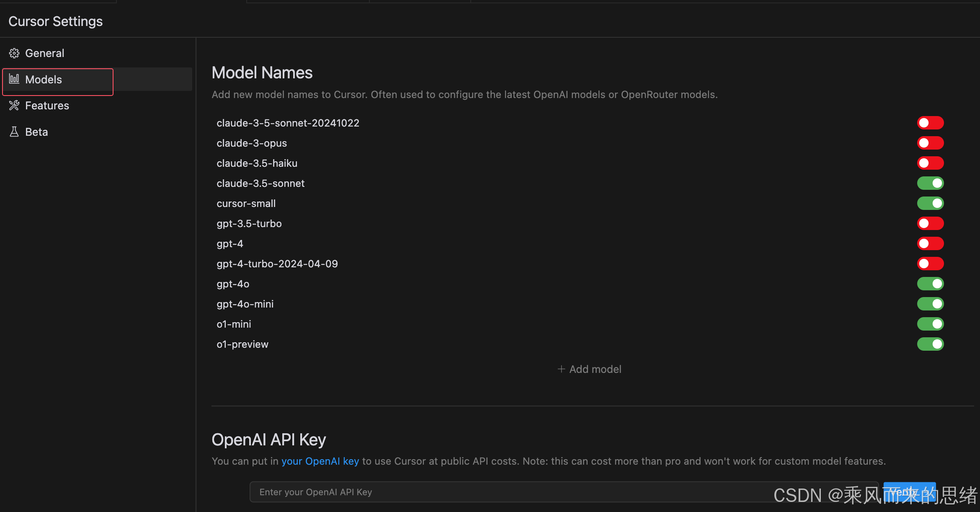Click the claude-3-5-sonnet-20241022 model name
The image size is (980, 512).
tap(288, 123)
